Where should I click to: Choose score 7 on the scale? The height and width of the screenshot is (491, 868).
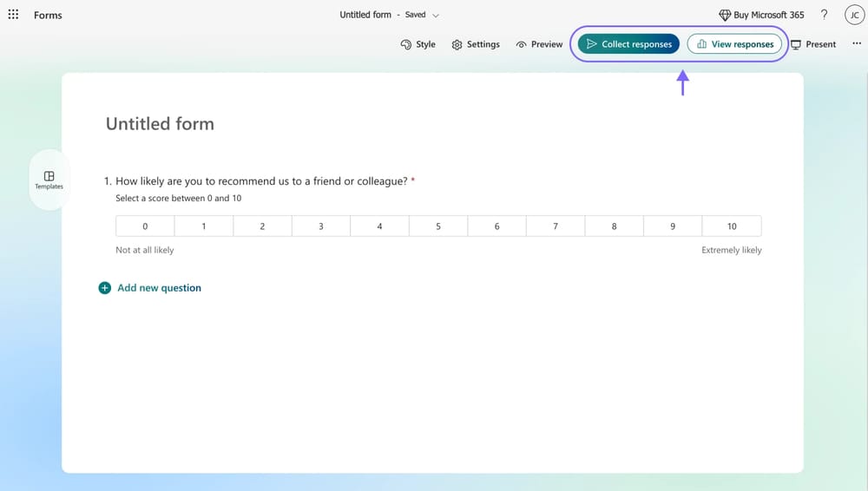556,226
